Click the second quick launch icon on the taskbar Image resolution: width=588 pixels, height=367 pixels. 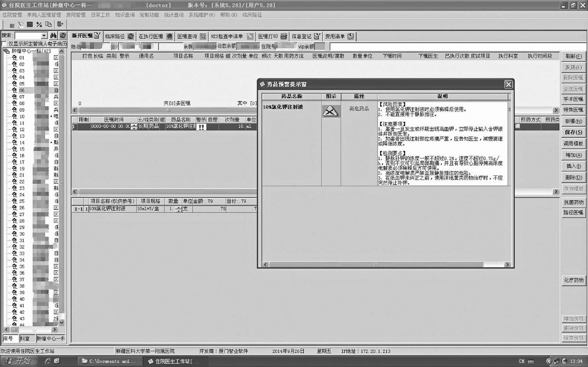56,361
